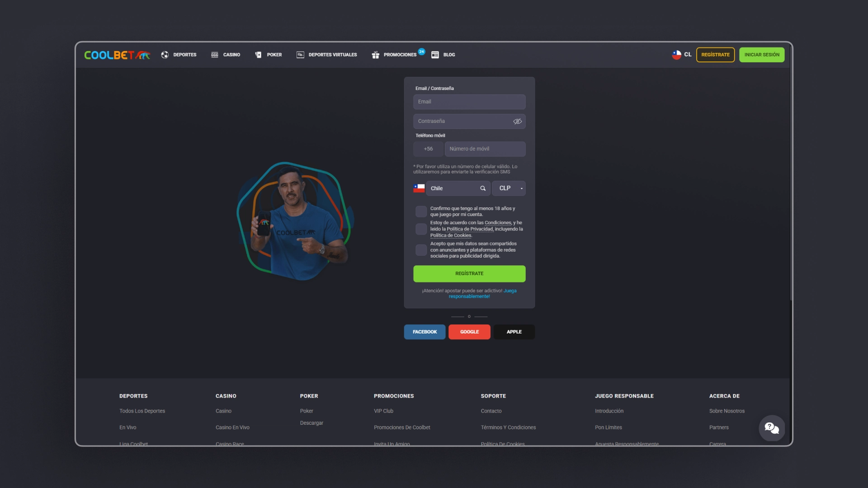Click the soccer ball Deportes icon
The image size is (868, 488).
point(165,55)
